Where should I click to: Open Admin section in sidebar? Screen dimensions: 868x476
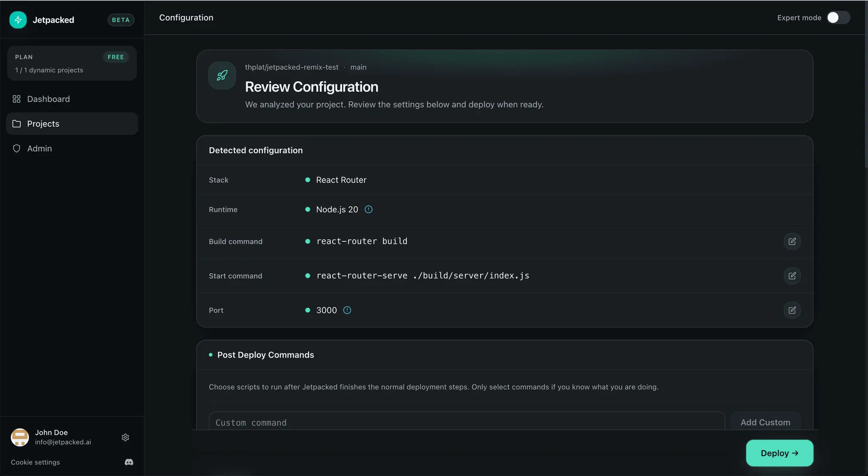coord(72,148)
